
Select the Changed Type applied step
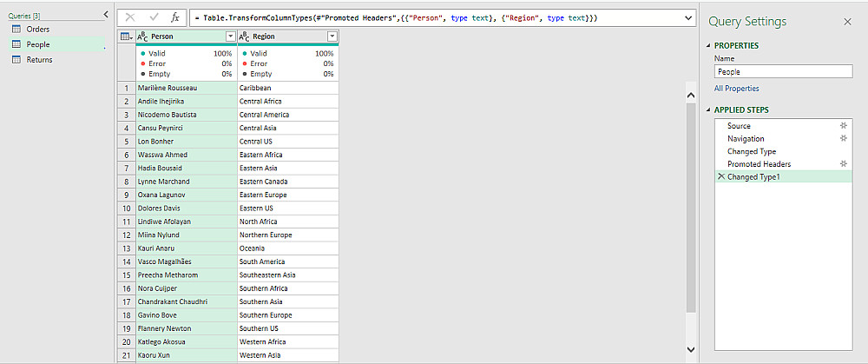click(752, 151)
